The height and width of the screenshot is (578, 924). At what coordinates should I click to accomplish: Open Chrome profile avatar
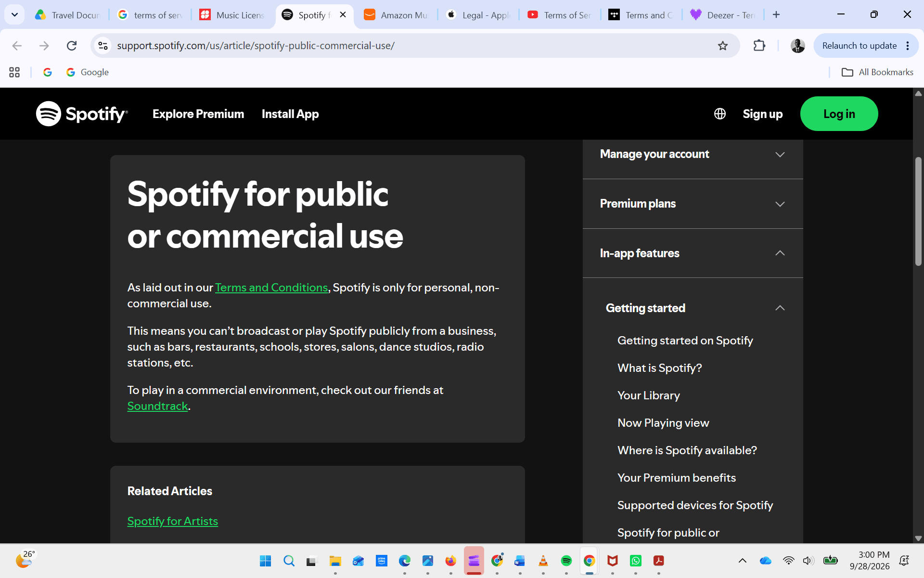coord(797,46)
